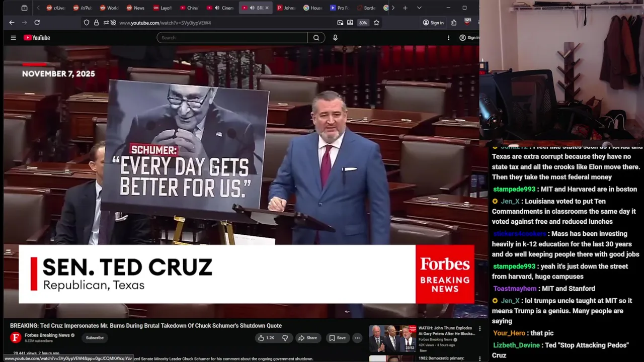Image resolution: width=644 pixels, height=362 pixels.
Task: Switch to the World tab
Action: (x=109, y=8)
